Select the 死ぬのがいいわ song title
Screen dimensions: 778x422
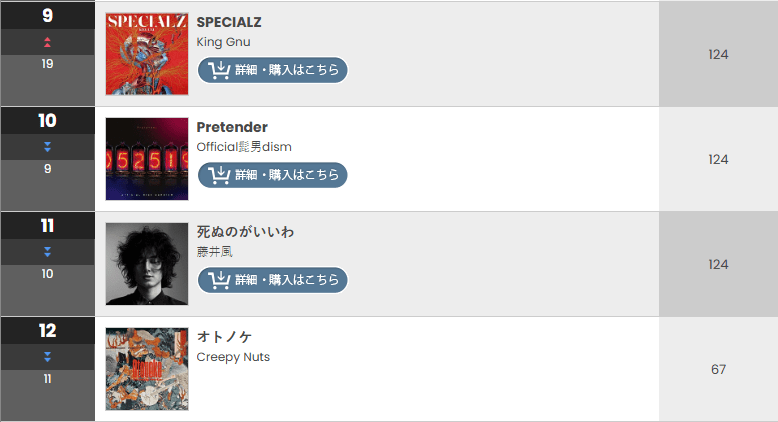click(245, 232)
